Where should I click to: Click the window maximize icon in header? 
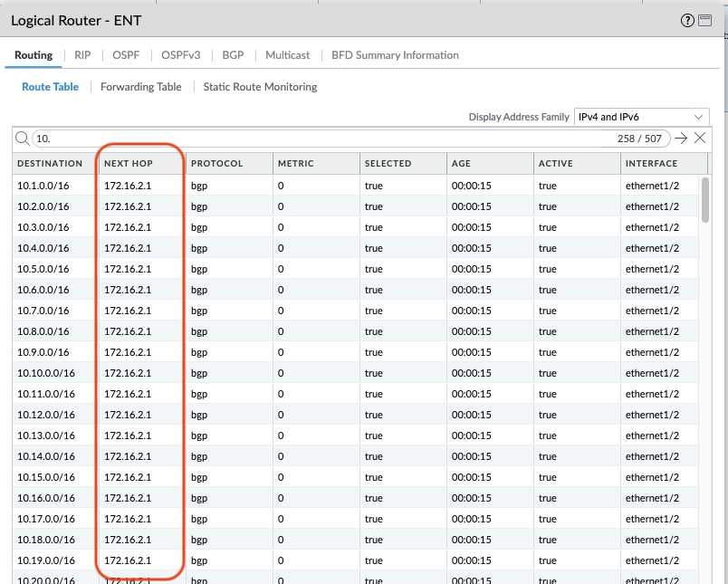tap(704, 21)
